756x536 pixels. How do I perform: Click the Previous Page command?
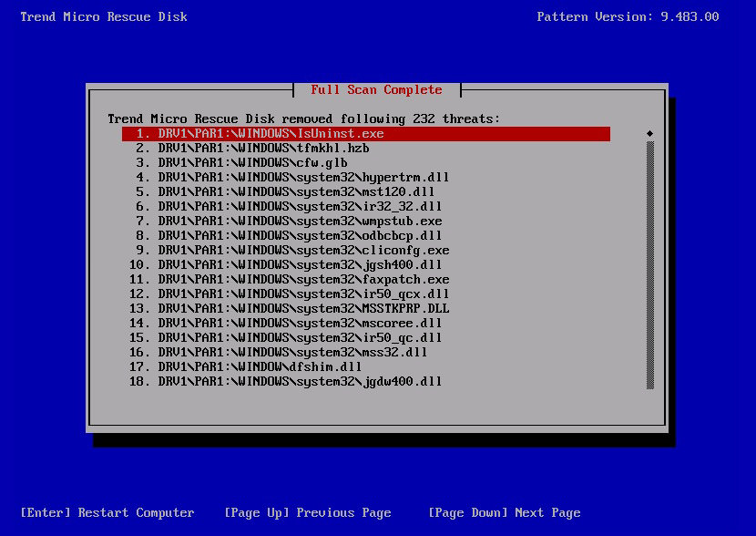pyautogui.click(x=308, y=512)
